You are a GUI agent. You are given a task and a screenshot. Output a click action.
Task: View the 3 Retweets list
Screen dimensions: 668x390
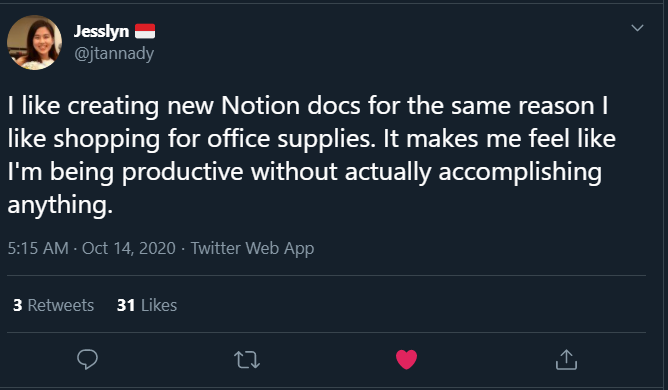tap(54, 305)
